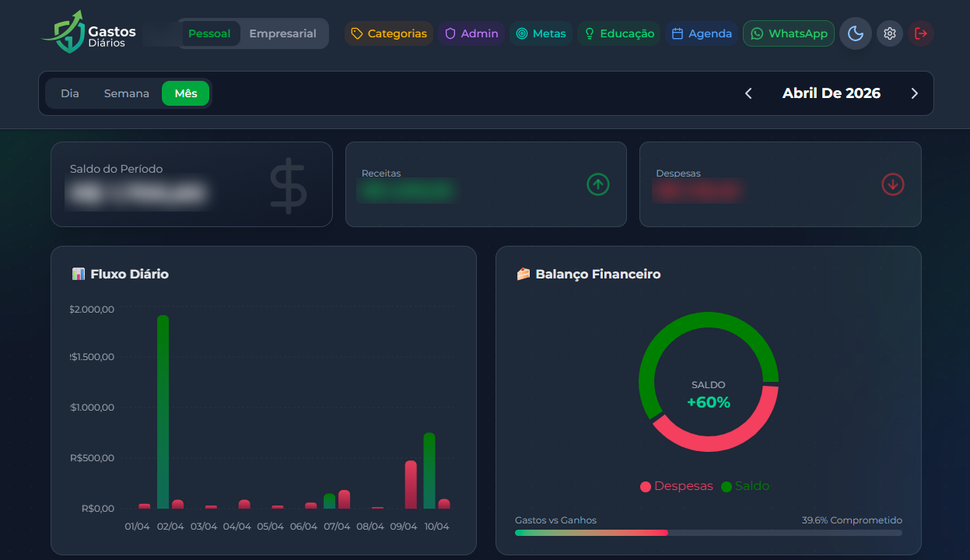The image size is (970, 560).
Task: Open the Admin section
Action: tap(471, 33)
